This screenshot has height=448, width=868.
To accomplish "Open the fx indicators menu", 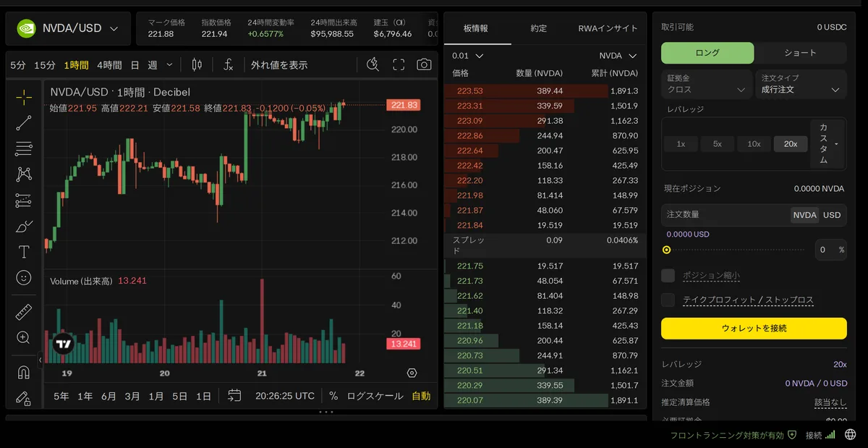I will [228, 65].
